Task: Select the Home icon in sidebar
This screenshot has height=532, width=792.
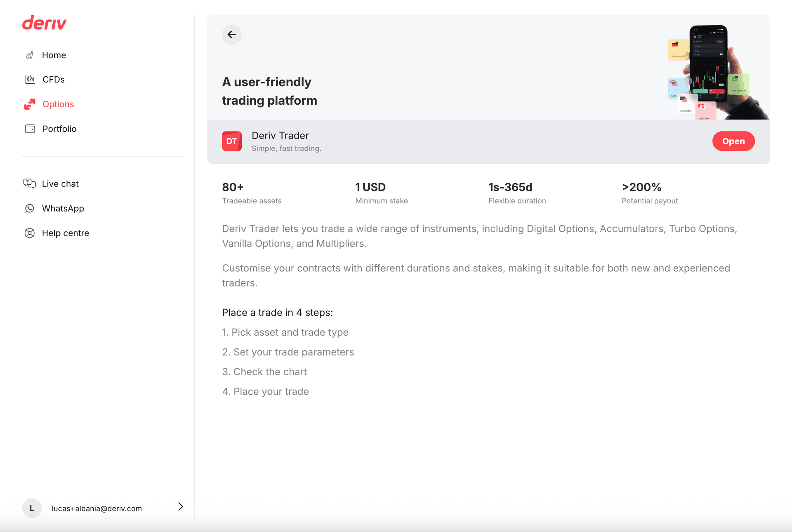Action: pos(30,55)
